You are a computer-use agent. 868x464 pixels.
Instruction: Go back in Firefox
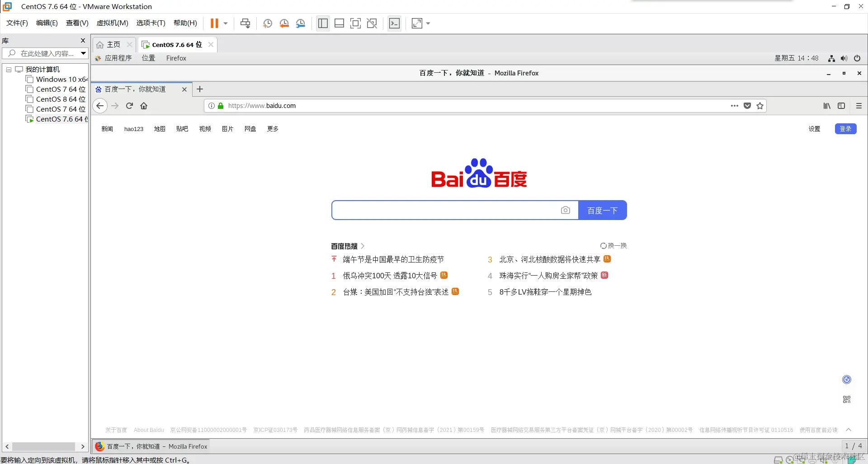pyautogui.click(x=100, y=106)
